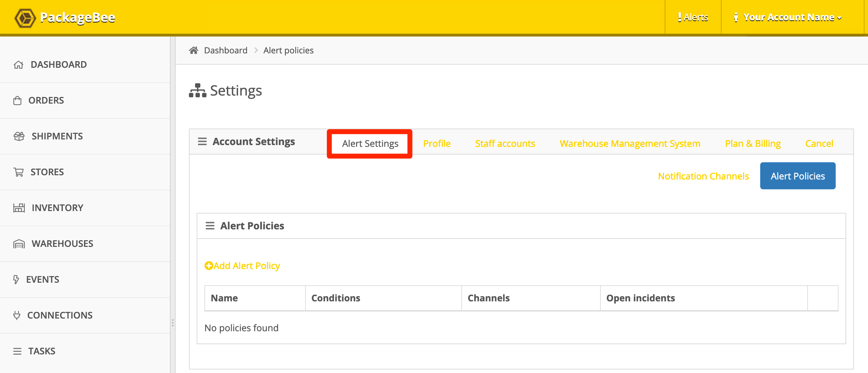Click the Inventory shelf icon in sidebar

[19, 208]
